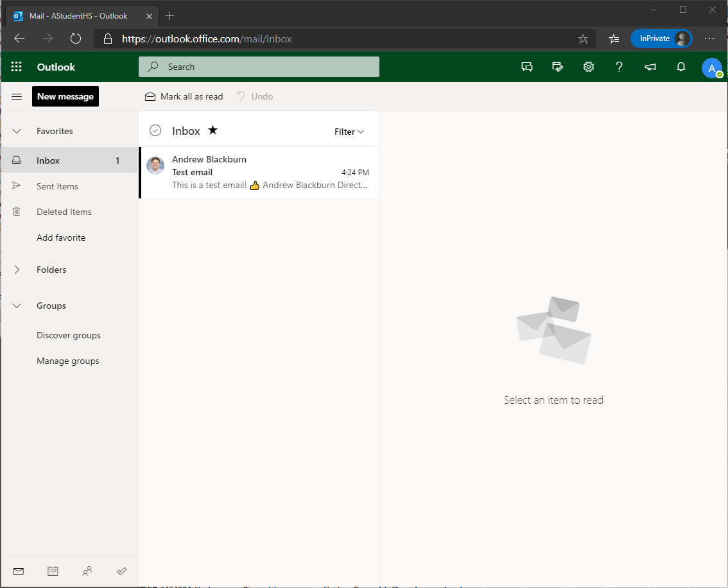Collapse the Favorites section
Image resolution: width=728 pixels, height=588 pixels.
(17, 131)
